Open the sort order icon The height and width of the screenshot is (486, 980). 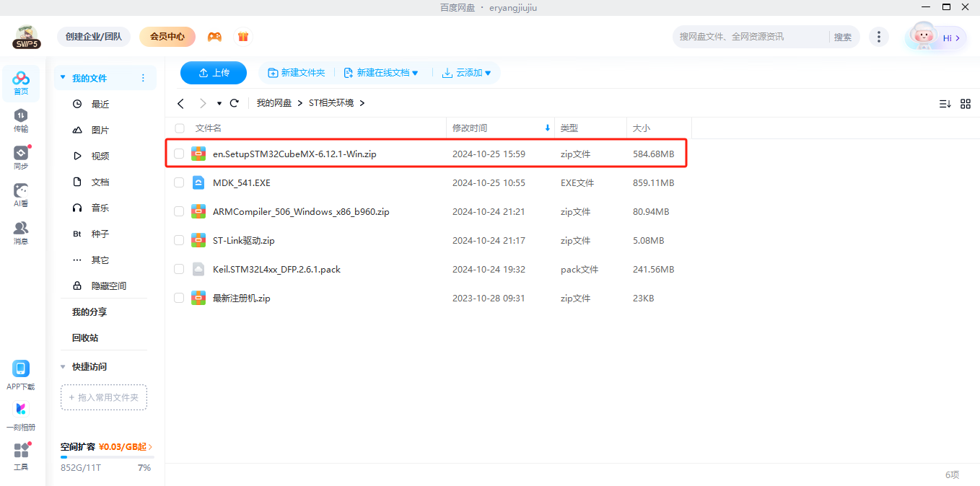click(945, 104)
